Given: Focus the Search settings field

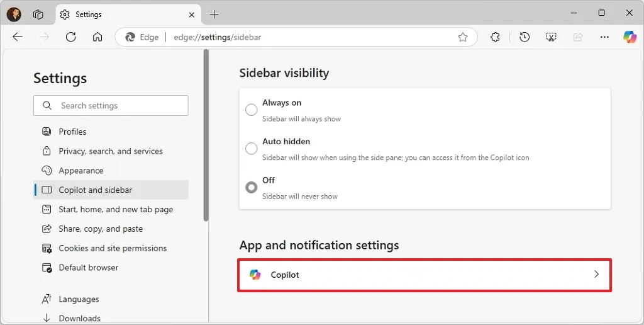Looking at the screenshot, I should point(111,106).
